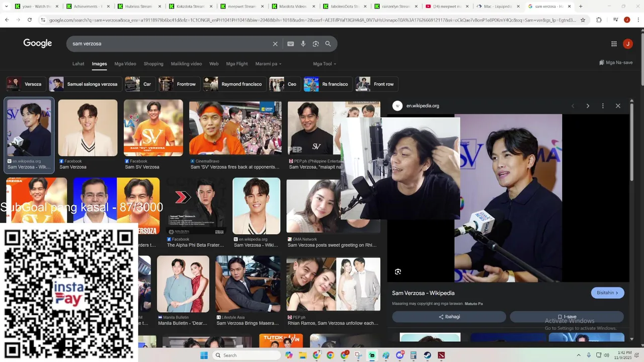Open the Google account avatar J

click(627, 44)
